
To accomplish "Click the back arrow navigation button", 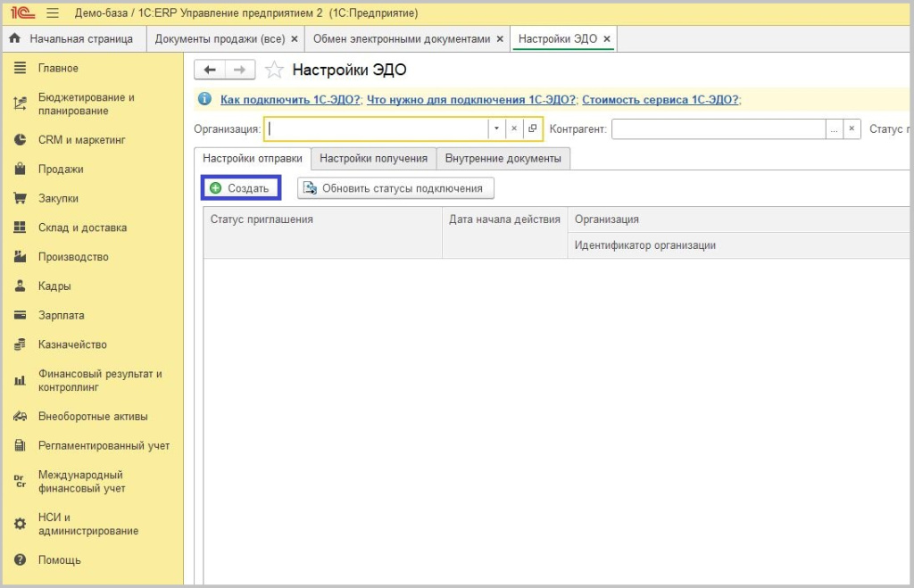I will click(210, 70).
